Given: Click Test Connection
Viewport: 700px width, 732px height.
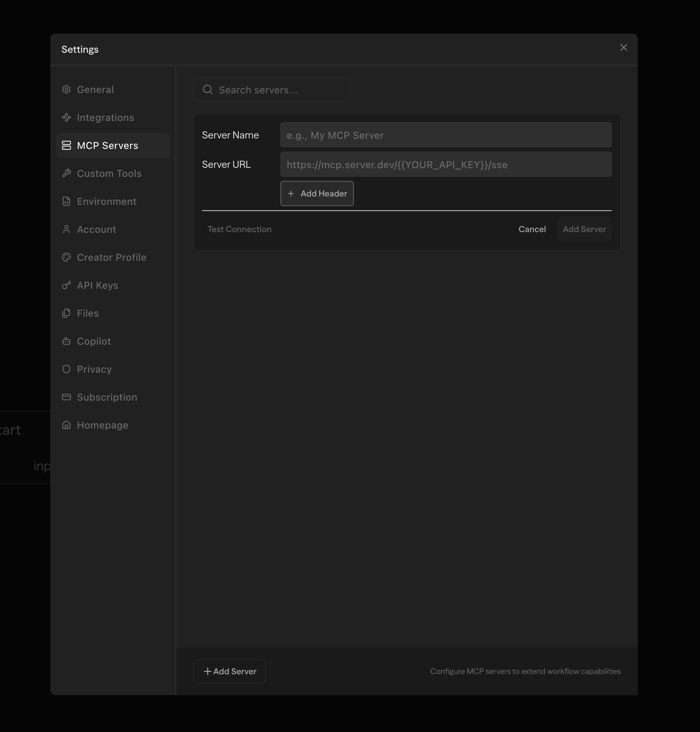Looking at the screenshot, I should (x=239, y=229).
